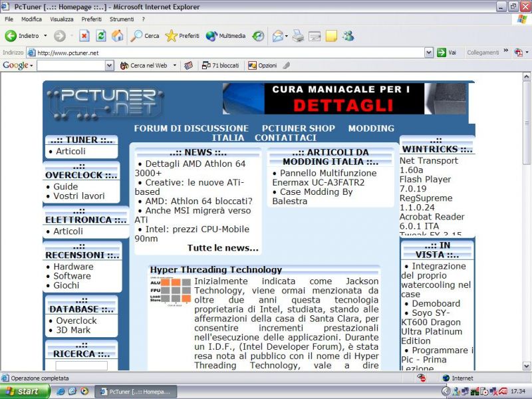The height and width of the screenshot is (399, 532).
Task: Open the Preferiti favorites star
Action: pyautogui.click(x=182, y=36)
